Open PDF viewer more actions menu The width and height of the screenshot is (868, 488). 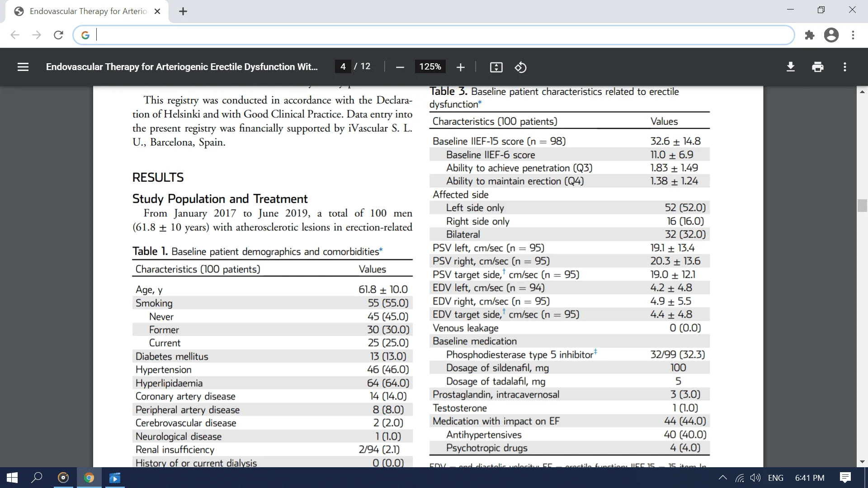tap(844, 67)
